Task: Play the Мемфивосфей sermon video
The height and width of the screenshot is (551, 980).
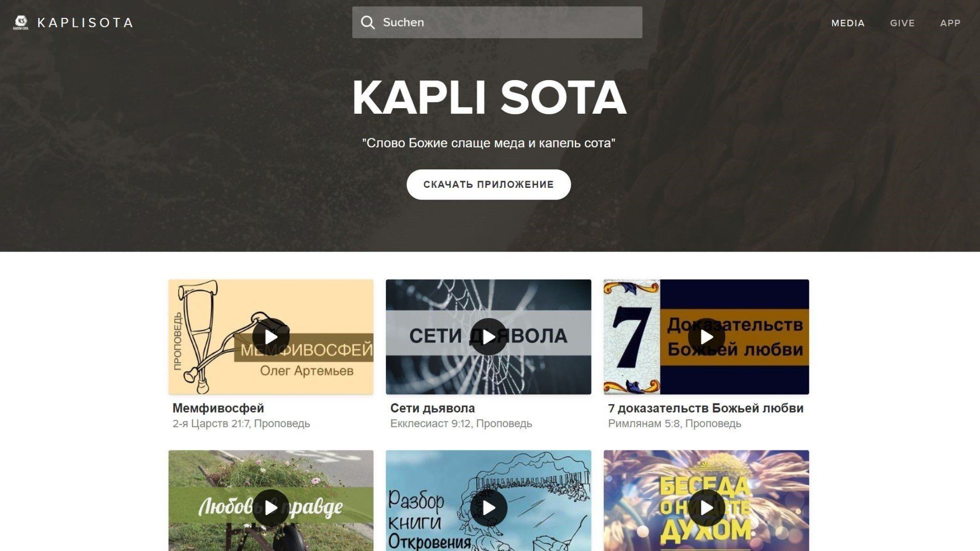Action: click(271, 337)
